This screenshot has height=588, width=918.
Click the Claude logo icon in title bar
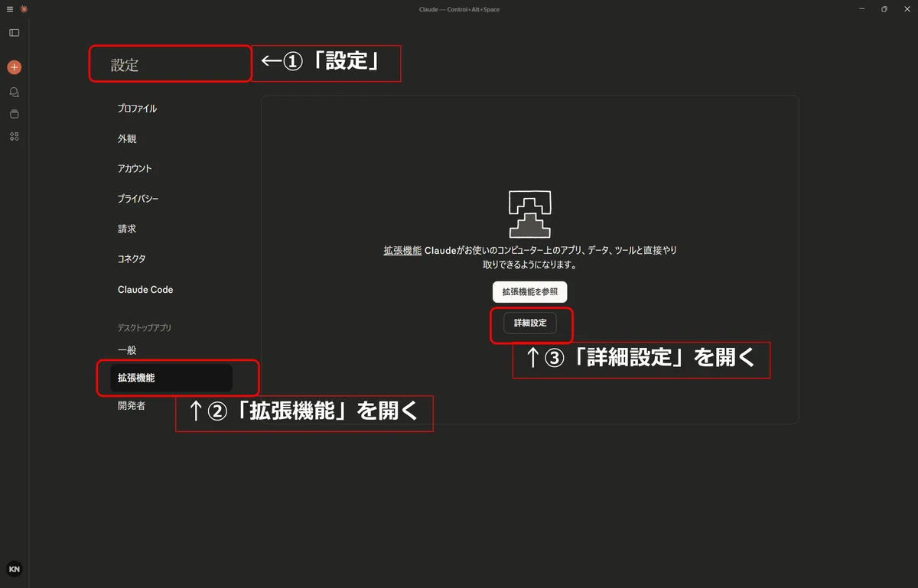tap(24, 9)
